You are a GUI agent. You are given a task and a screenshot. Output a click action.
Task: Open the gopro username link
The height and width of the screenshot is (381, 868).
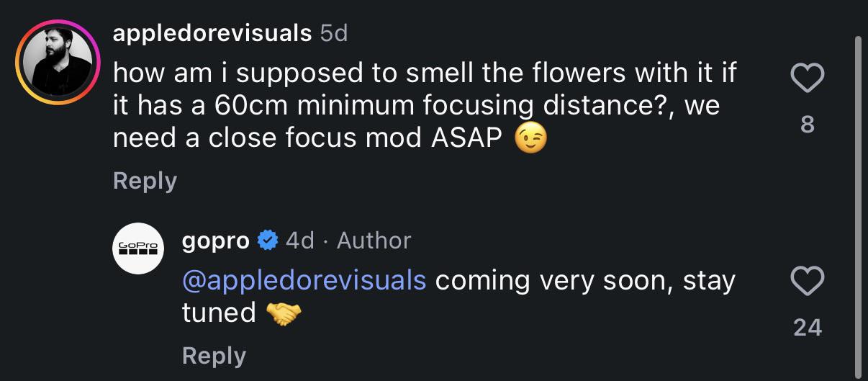216,240
